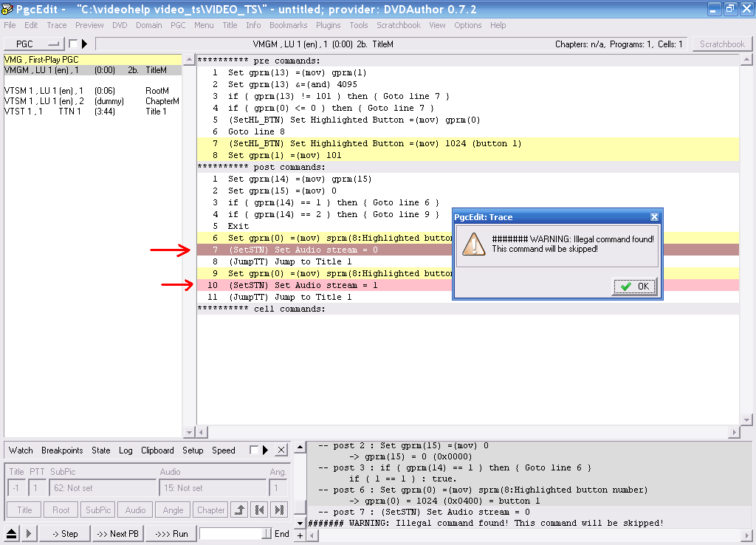Select VTSM 1 RootM PGC entry
756x545 pixels.
(92, 91)
